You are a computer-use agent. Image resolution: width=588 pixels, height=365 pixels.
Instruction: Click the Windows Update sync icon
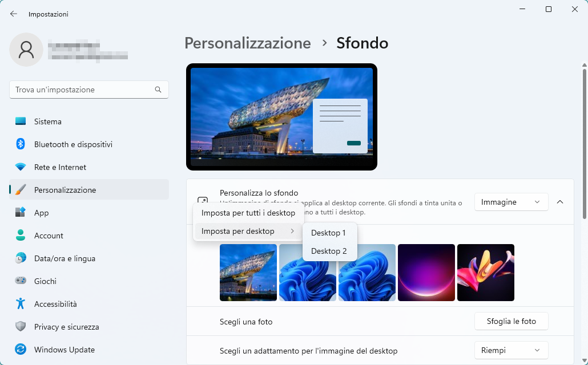[21, 349]
